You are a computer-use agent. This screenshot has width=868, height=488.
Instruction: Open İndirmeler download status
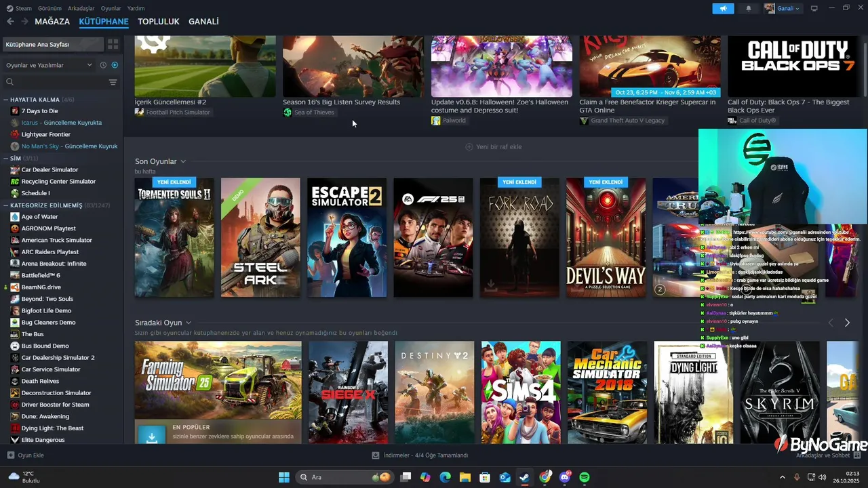tap(420, 455)
